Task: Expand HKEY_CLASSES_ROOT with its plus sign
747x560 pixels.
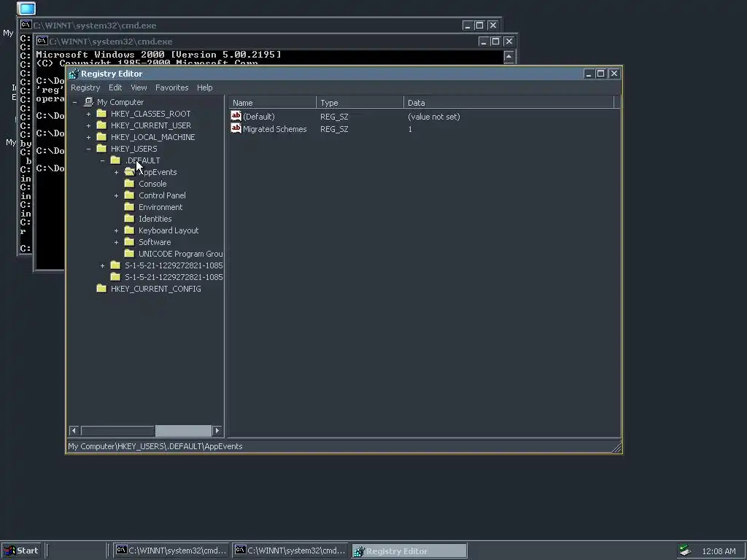Action: tap(88, 114)
